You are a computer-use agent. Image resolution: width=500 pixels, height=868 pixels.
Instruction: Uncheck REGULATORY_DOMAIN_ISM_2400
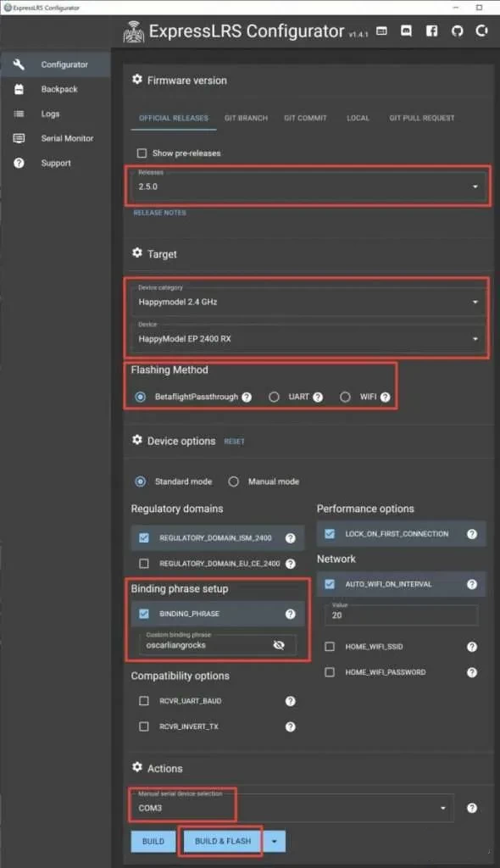click(x=144, y=538)
